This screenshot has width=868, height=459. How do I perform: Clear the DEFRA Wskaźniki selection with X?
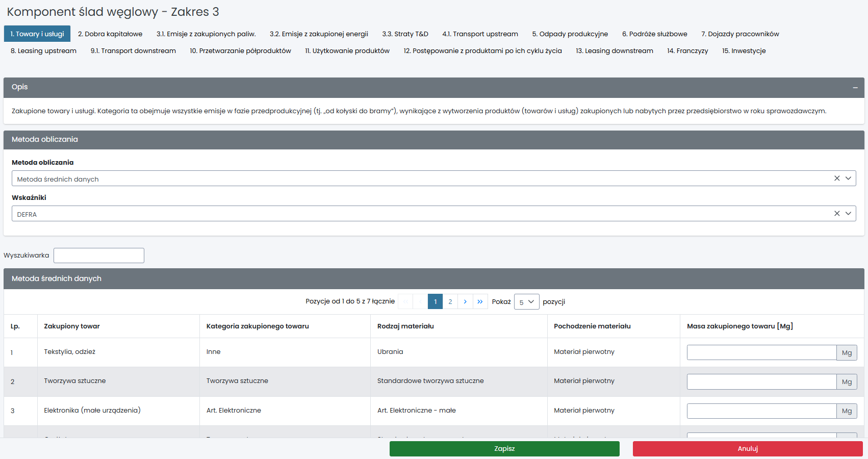(x=836, y=214)
